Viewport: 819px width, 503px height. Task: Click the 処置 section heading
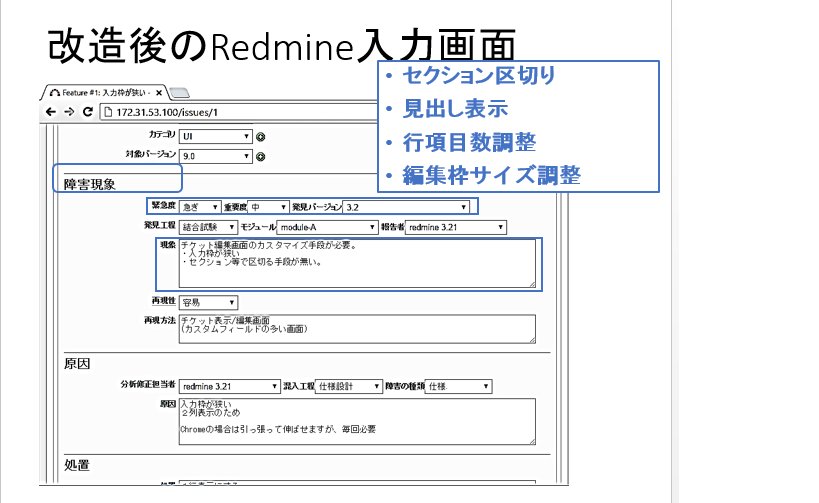pyautogui.click(x=77, y=465)
